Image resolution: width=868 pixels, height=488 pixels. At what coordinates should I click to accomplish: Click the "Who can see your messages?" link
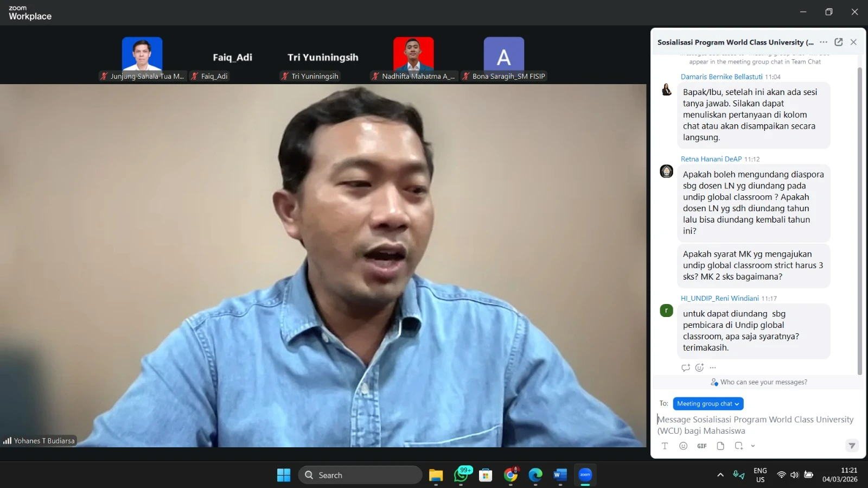[763, 382]
